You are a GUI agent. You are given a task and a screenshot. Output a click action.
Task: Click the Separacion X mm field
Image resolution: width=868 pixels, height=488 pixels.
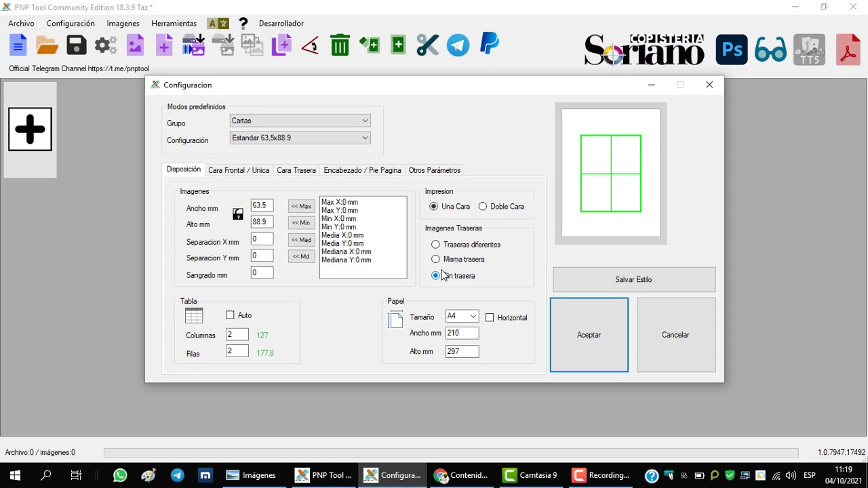point(262,239)
